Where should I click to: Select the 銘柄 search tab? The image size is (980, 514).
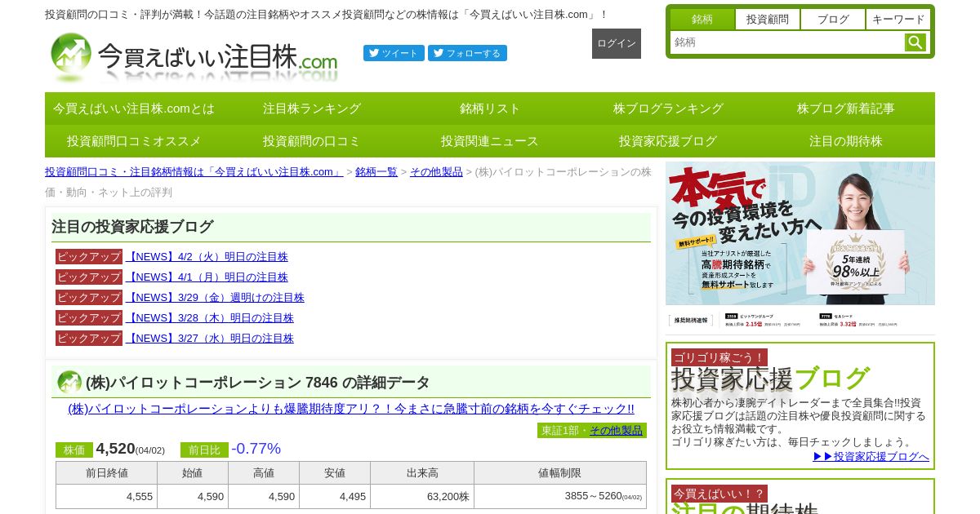(x=702, y=19)
